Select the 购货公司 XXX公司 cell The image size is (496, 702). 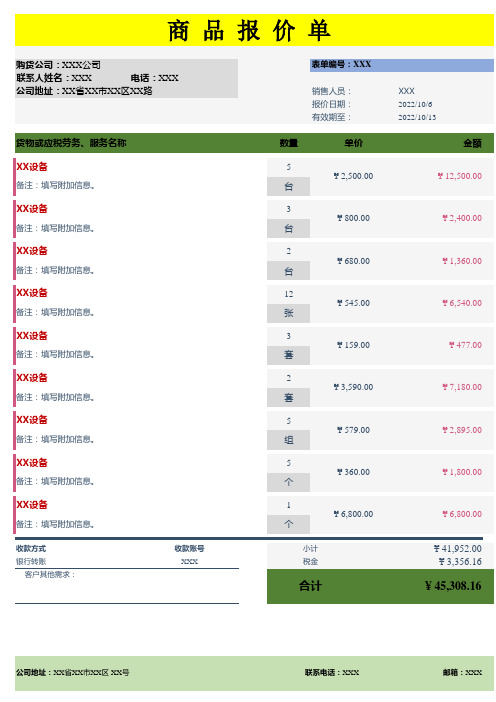[x=59, y=65]
